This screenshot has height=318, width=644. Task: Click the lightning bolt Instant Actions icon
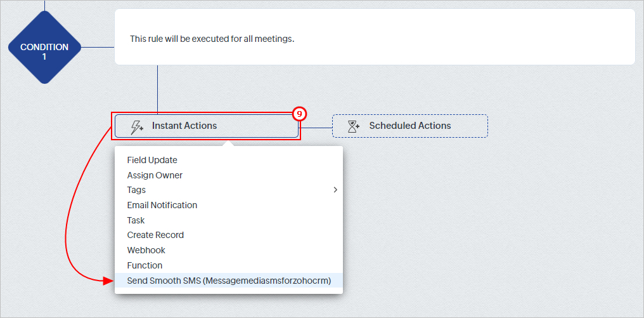coord(137,127)
